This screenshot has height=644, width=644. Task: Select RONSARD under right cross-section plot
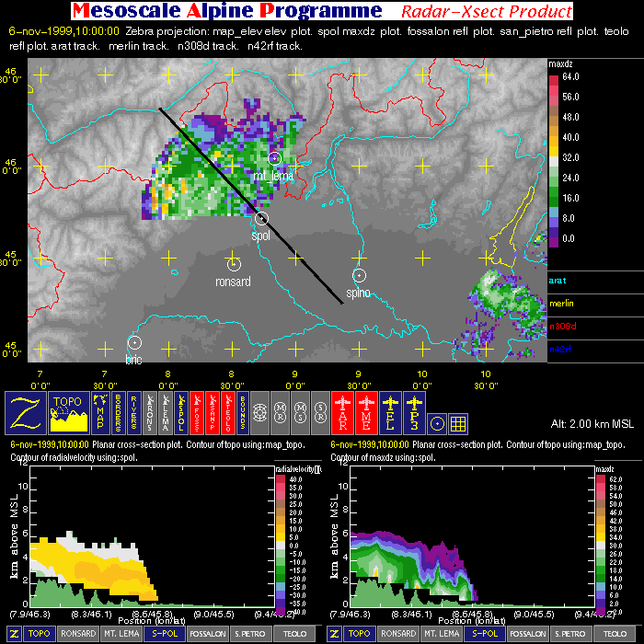click(398, 634)
